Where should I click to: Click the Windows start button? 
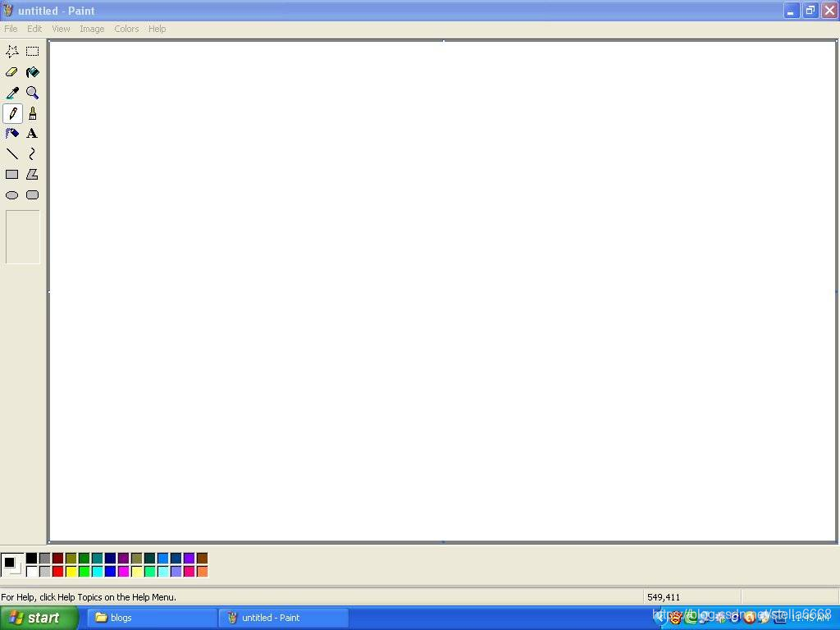pyautogui.click(x=39, y=618)
